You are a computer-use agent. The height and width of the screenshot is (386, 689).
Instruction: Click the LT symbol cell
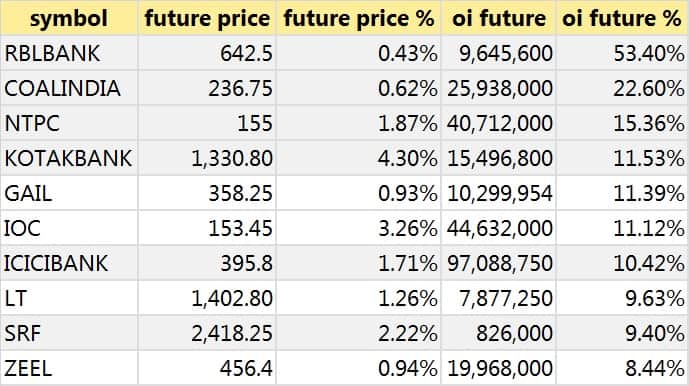coord(69,298)
